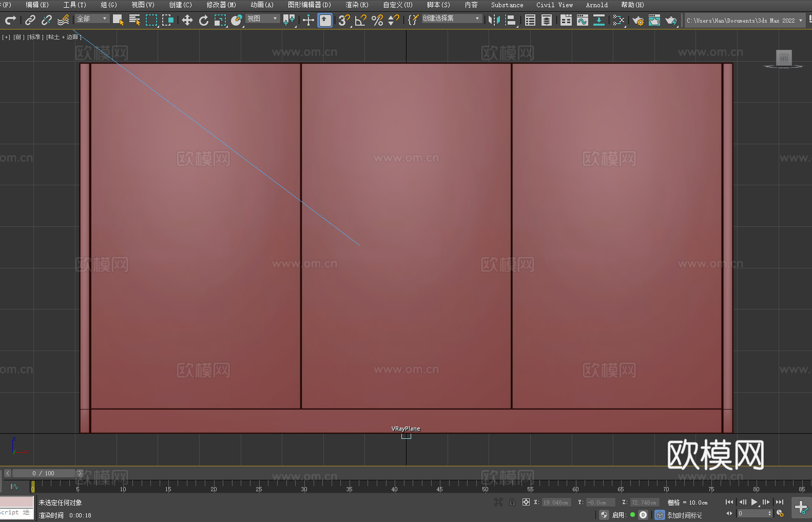Expand the project path dropdown
This screenshot has width=812, height=522.
coord(801,21)
